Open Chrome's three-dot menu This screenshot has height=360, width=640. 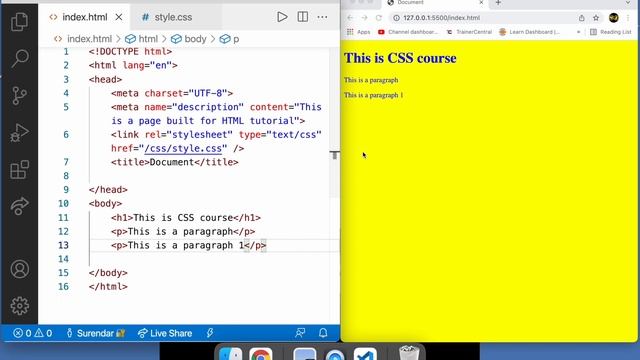click(x=629, y=18)
